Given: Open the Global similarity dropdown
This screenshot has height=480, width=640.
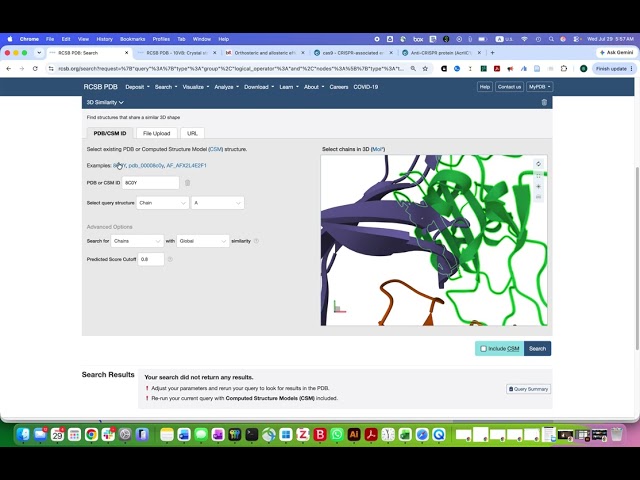Looking at the screenshot, I should point(203,241).
